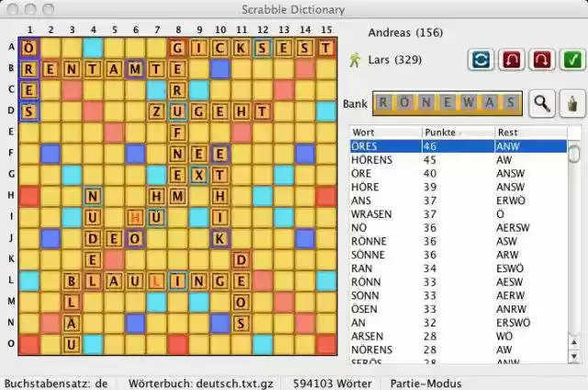Click the Ü tile on row I
Viewport: 588px width, 390px height.
(157, 217)
